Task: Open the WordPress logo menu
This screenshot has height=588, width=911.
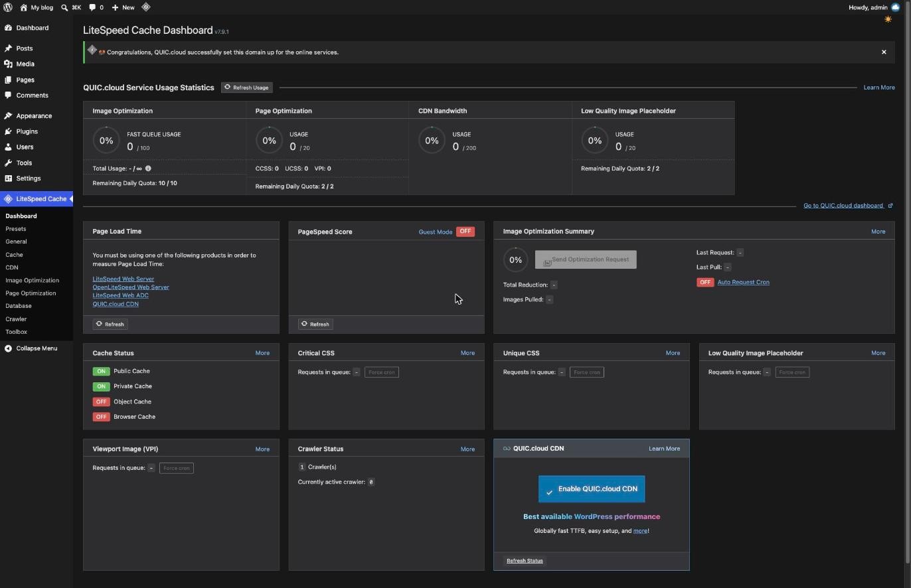Action: pos(8,7)
